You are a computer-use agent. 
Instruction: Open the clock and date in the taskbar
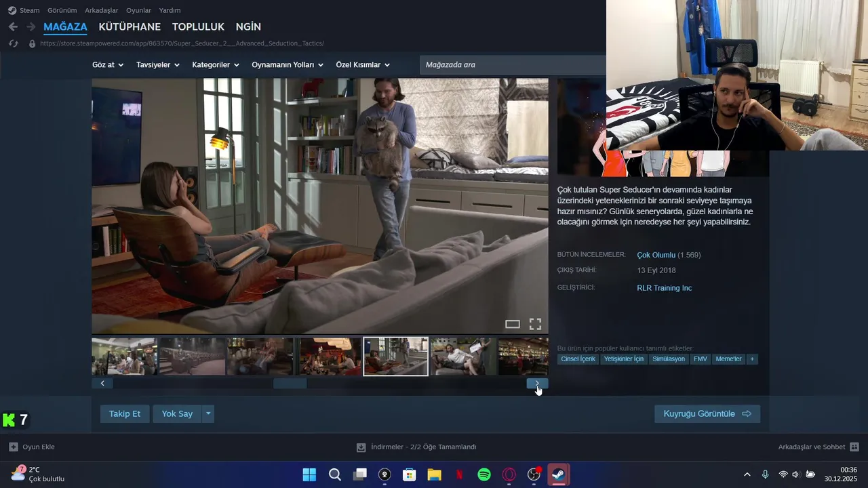point(841,474)
